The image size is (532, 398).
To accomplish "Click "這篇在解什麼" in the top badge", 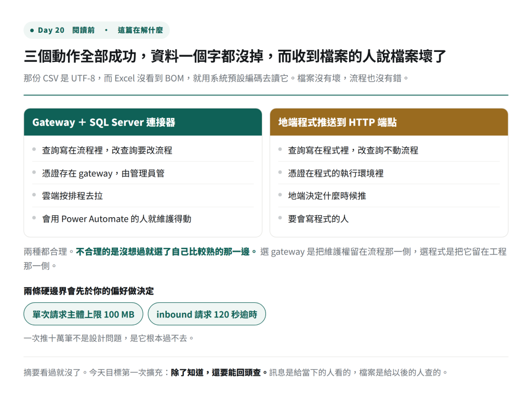I will pos(140,30).
